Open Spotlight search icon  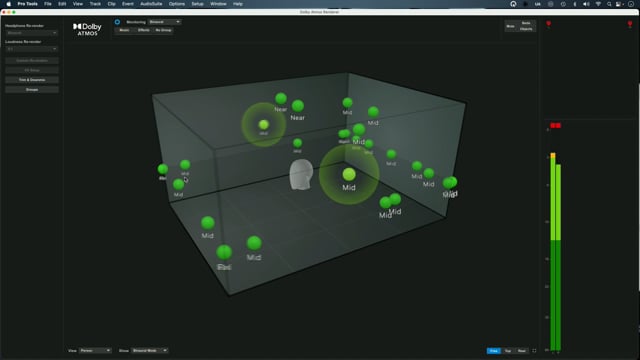pyautogui.click(x=609, y=4)
